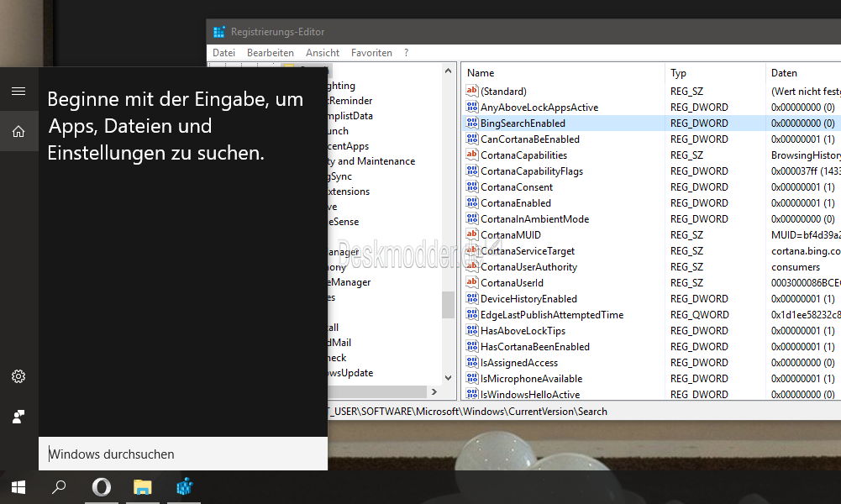Click the registry path in status bar
The height and width of the screenshot is (504, 841).
coord(468,412)
